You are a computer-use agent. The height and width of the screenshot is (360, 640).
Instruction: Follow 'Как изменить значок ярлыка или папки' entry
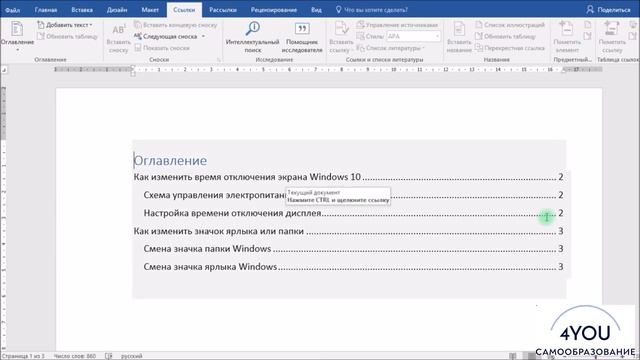(x=349, y=231)
